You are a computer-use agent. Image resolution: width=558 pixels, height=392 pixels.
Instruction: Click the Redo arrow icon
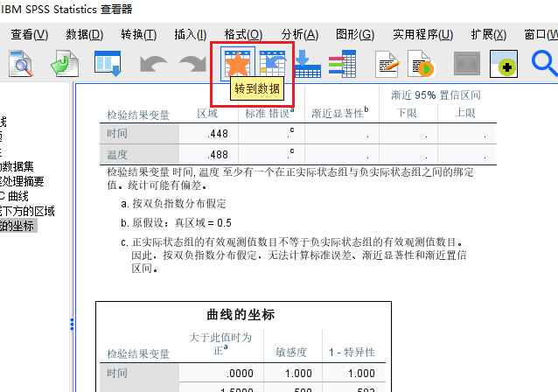coord(192,64)
